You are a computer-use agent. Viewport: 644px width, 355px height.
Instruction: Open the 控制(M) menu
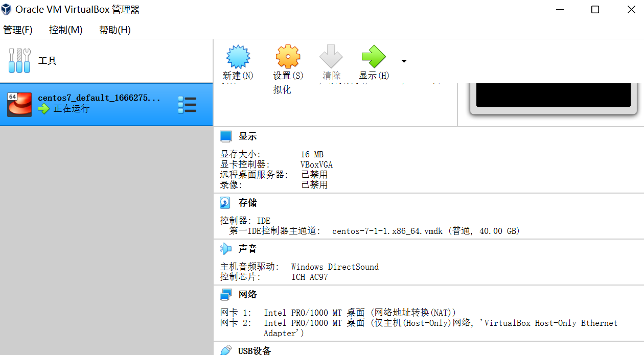coord(66,30)
